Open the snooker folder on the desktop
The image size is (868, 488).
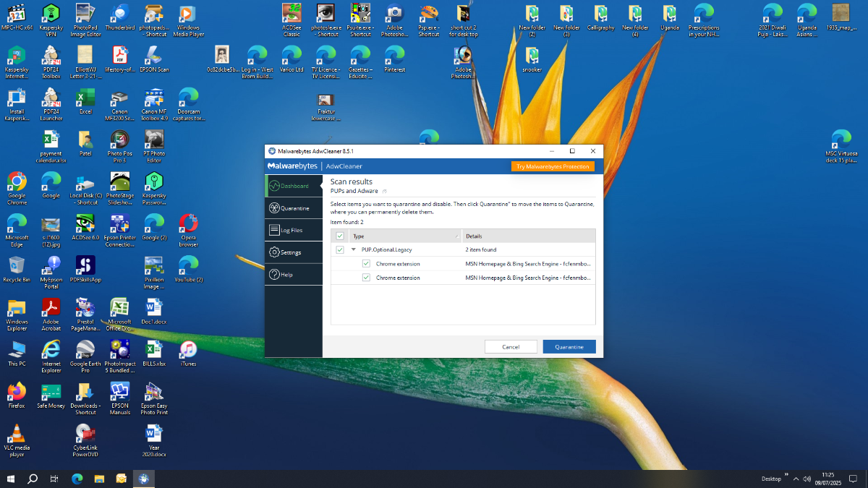pyautogui.click(x=532, y=59)
